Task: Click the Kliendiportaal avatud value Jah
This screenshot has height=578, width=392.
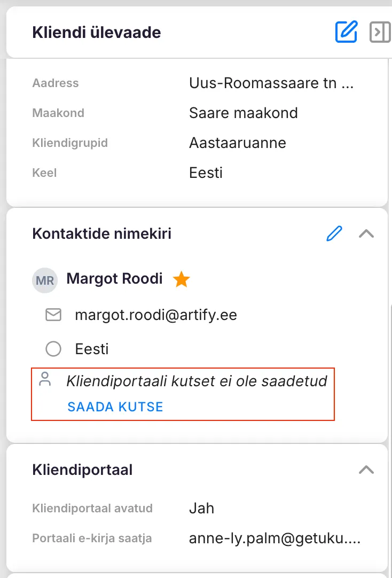Action: [x=201, y=508]
